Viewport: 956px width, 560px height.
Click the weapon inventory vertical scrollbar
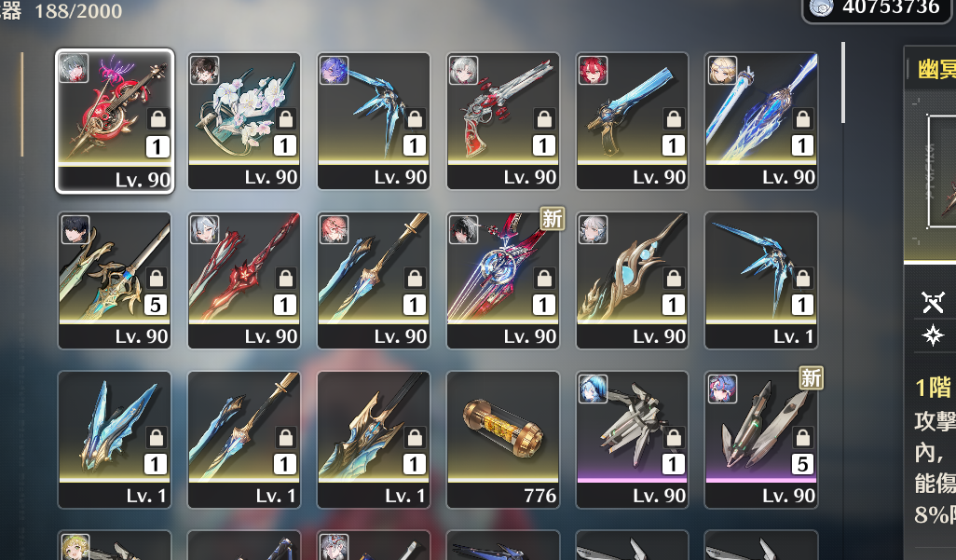(843, 82)
